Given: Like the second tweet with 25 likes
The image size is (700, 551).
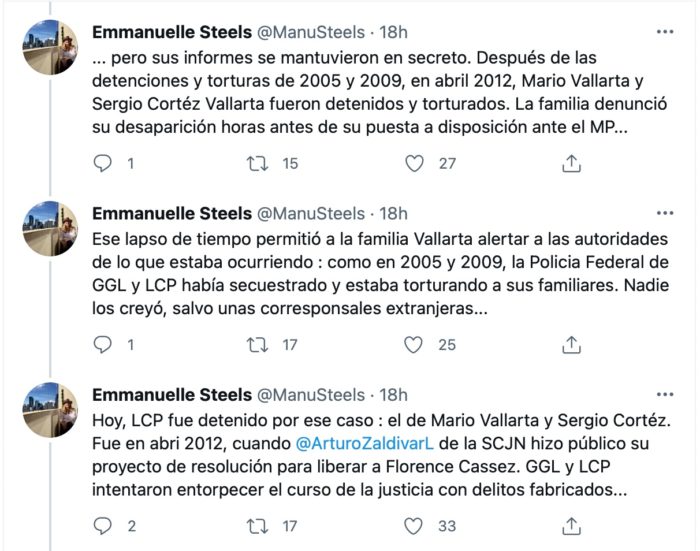Looking at the screenshot, I should pos(413,344).
